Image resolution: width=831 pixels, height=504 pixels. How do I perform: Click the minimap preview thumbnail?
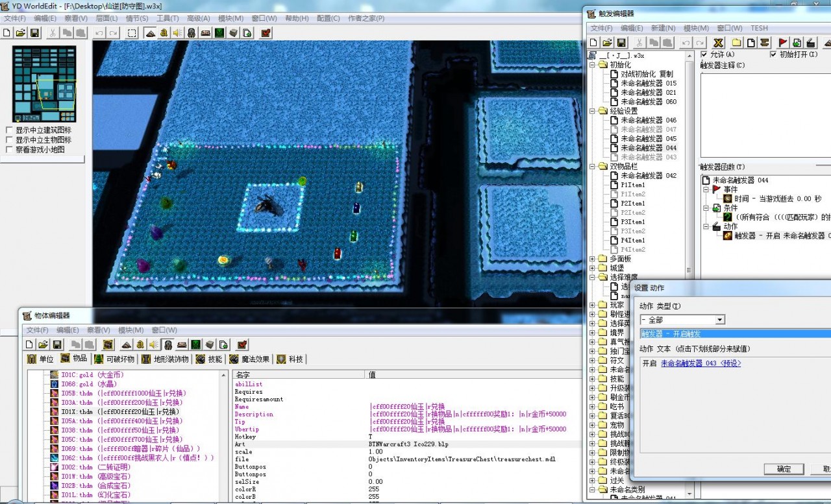pos(44,83)
